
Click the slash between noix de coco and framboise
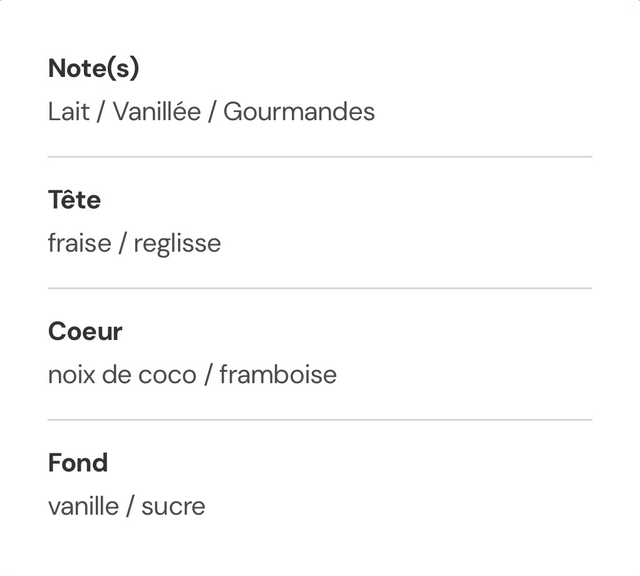click(x=208, y=375)
